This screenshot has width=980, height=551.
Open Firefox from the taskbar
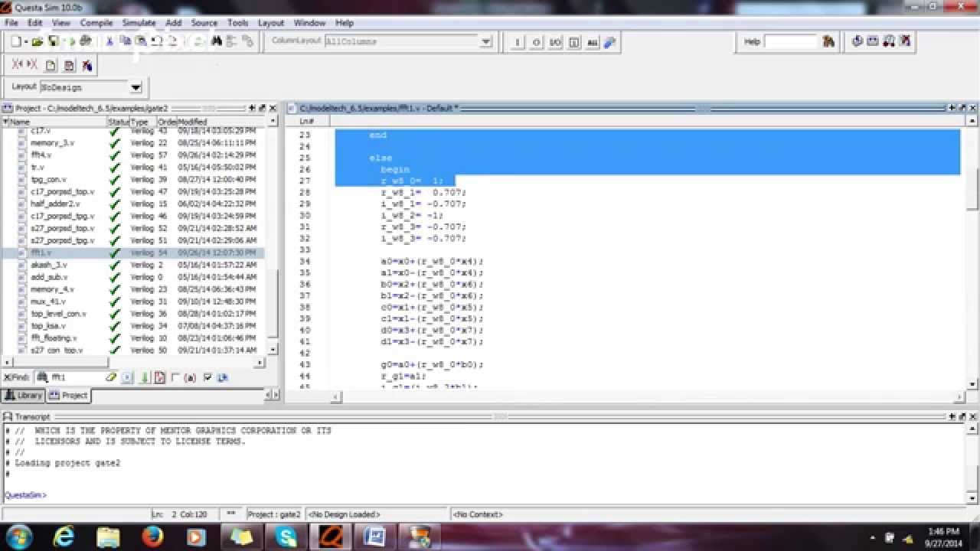click(x=152, y=536)
